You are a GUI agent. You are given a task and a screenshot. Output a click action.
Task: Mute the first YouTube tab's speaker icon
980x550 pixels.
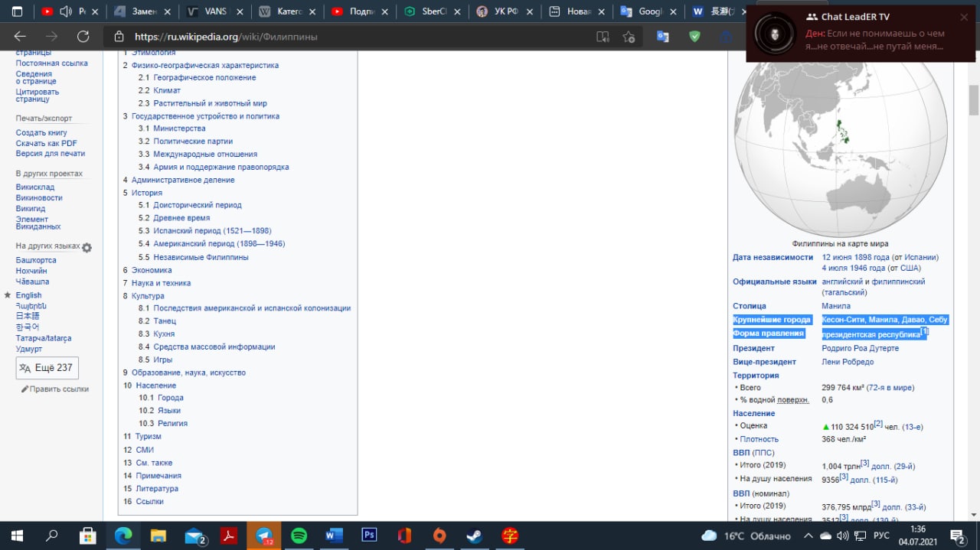click(65, 11)
